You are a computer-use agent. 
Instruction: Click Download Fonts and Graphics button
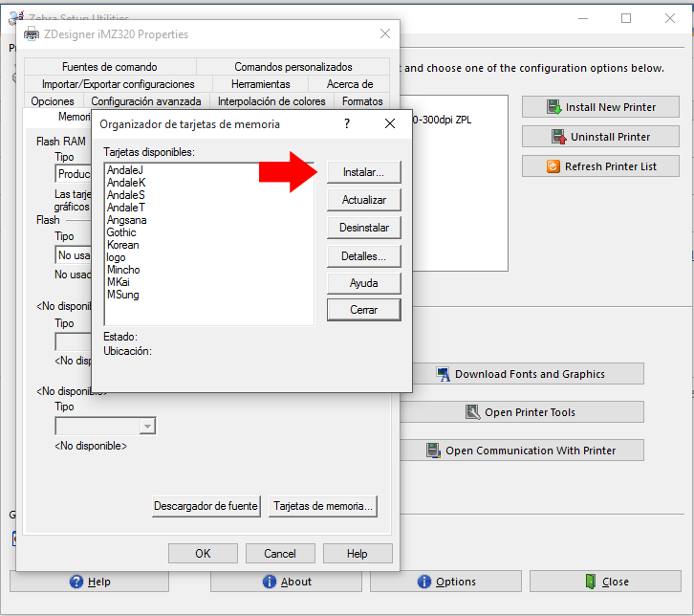tap(528, 374)
